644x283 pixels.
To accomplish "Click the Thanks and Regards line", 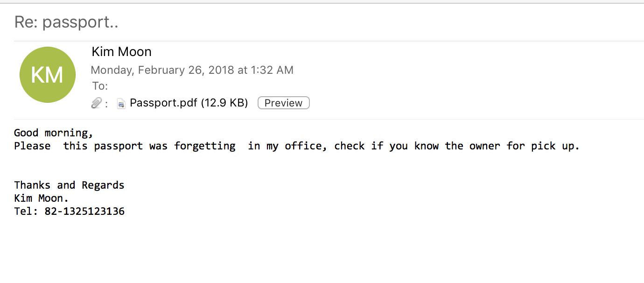I will click(x=69, y=185).
